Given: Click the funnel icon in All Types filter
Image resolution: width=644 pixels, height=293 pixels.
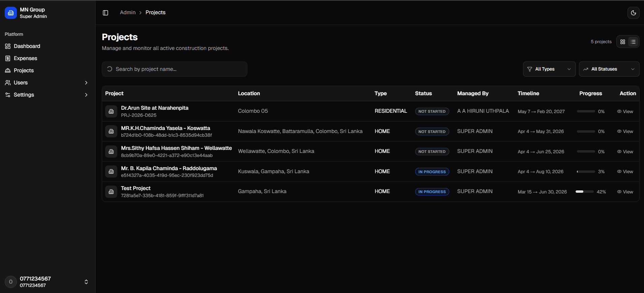Looking at the screenshot, I should tap(530, 69).
